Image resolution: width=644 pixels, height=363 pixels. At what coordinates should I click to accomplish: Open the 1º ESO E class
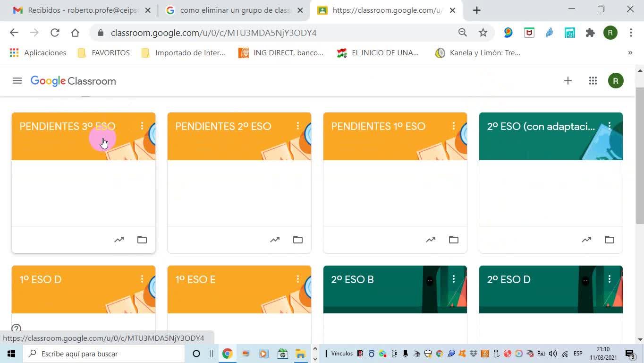pos(195,279)
